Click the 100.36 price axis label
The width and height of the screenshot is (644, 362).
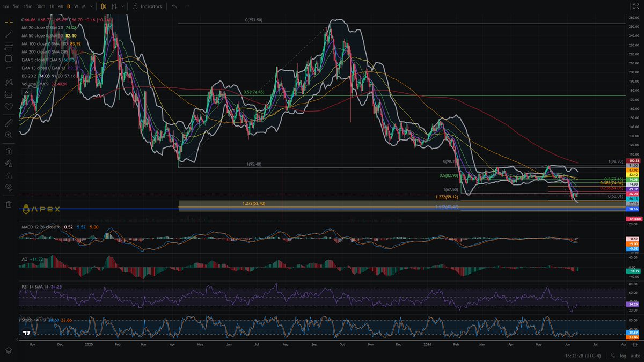pos(634,161)
